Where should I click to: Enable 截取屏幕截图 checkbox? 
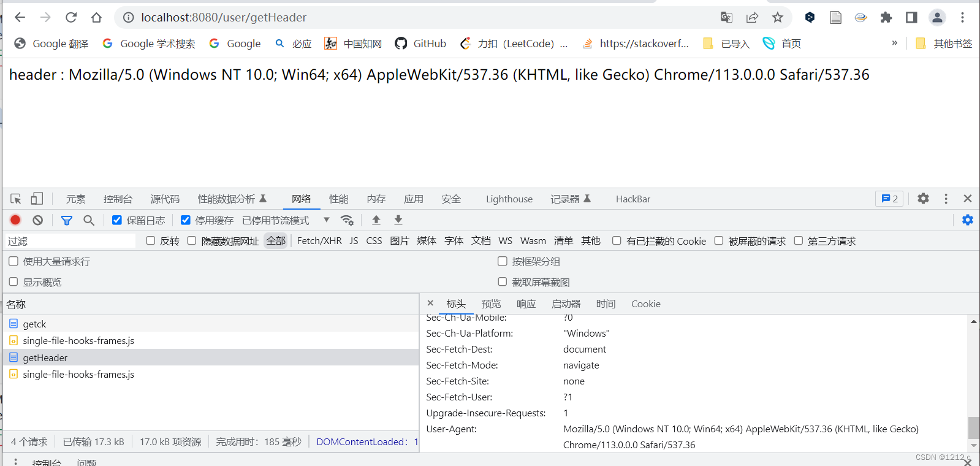tap(503, 282)
